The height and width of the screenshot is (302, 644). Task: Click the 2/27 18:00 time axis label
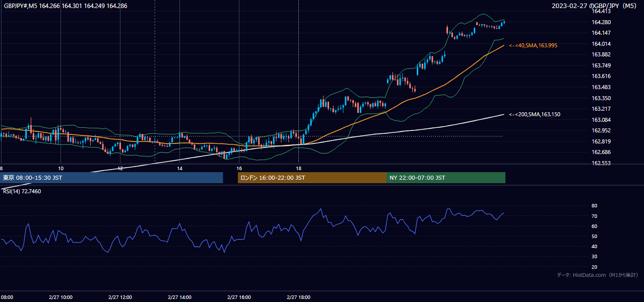point(298,297)
